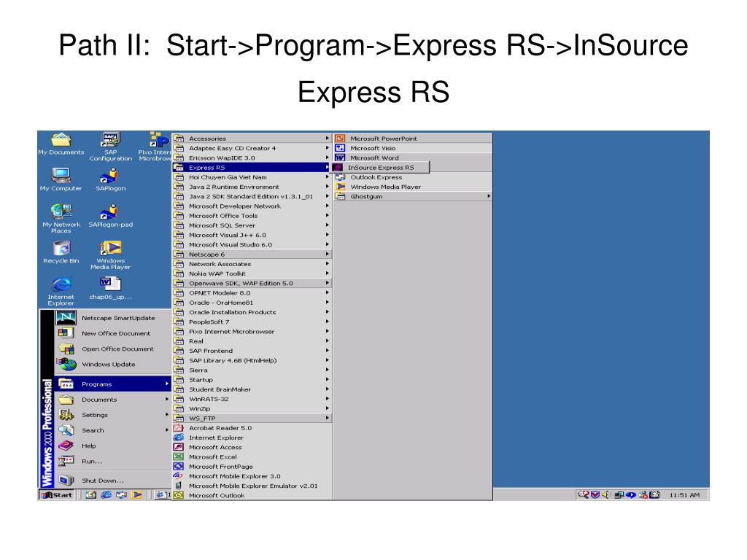Click Windows Update globe icon
Image resolution: width=747 pixels, height=560 pixels.
click(x=66, y=365)
